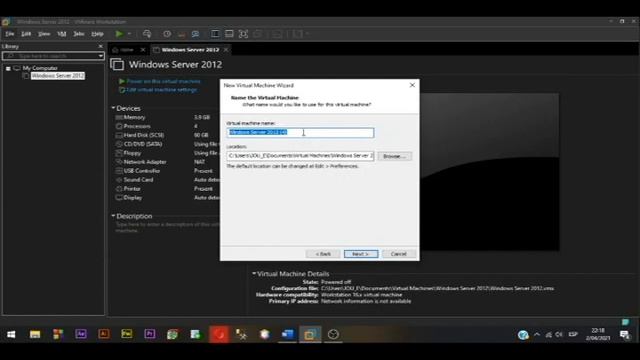This screenshot has width=640, height=360.
Task: Close the Library panel
Action: tap(101, 46)
